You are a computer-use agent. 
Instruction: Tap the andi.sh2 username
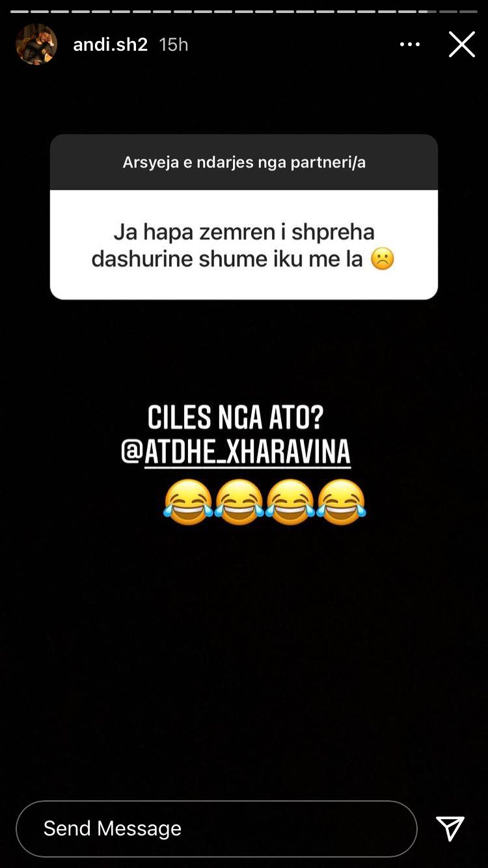(110, 44)
